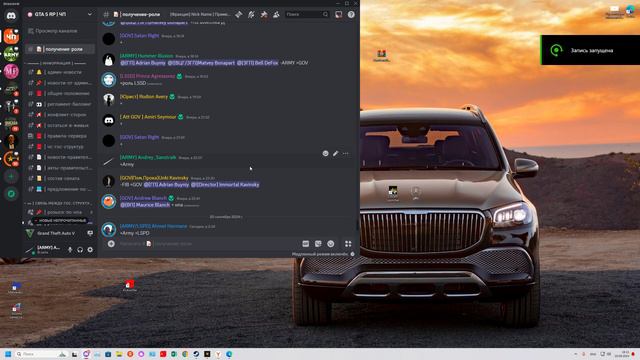640x360 pixels.
Task: Open the pink MF server
Action: pyautogui.click(x=11, y=71)
